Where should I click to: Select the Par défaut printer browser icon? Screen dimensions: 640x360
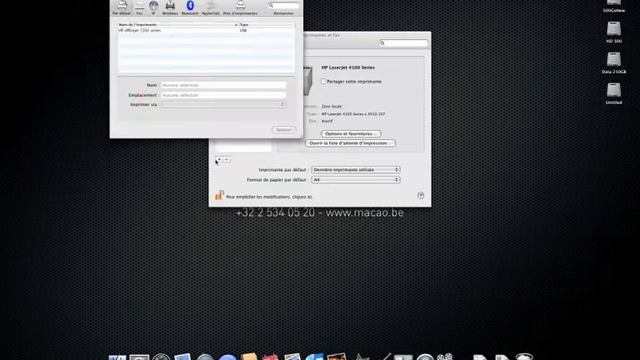pyautogui.click(x=122, y=7)
